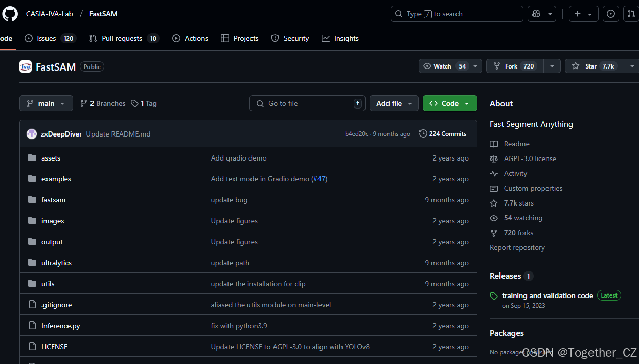This screenshot has width=639, height=364.
Task: Click the update bug commit message
Action: click(229, 200)
